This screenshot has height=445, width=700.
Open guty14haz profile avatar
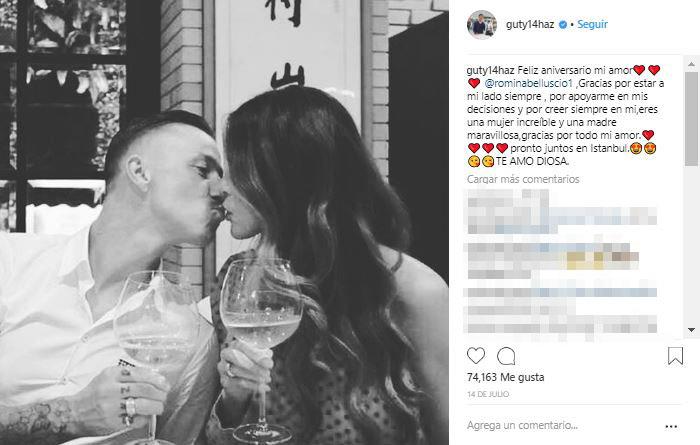pos(482,25)
